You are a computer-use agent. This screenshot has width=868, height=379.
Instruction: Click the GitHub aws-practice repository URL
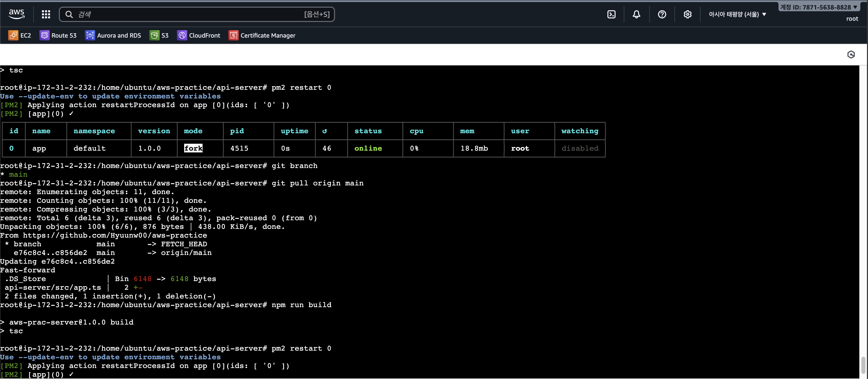point(115,236)
